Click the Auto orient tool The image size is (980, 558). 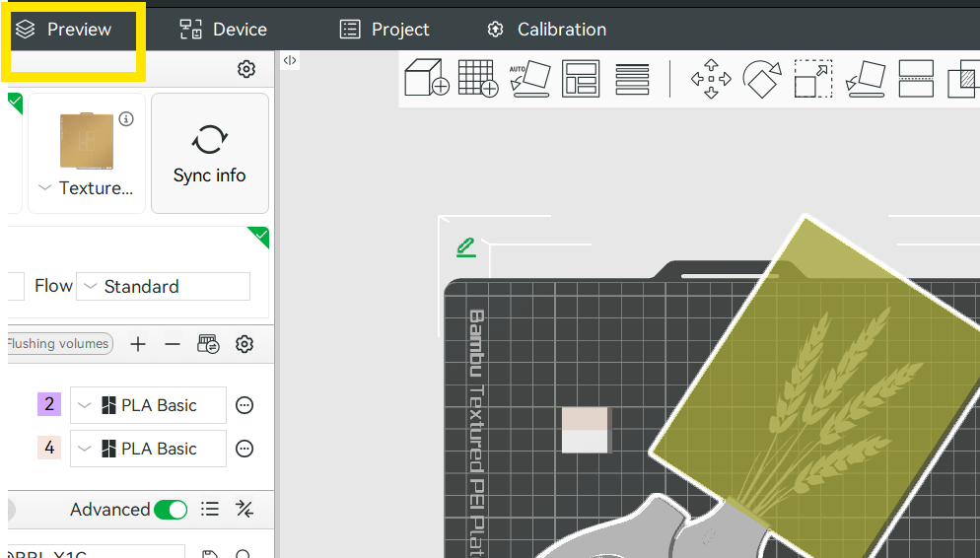coord(529,78)
